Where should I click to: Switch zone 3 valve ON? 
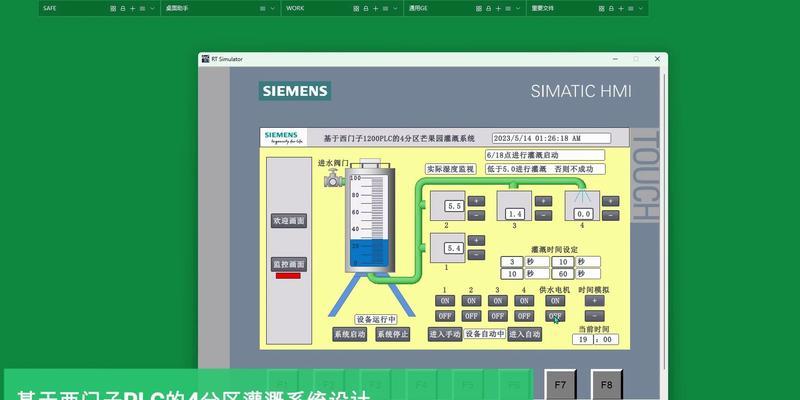click(497, 301)
